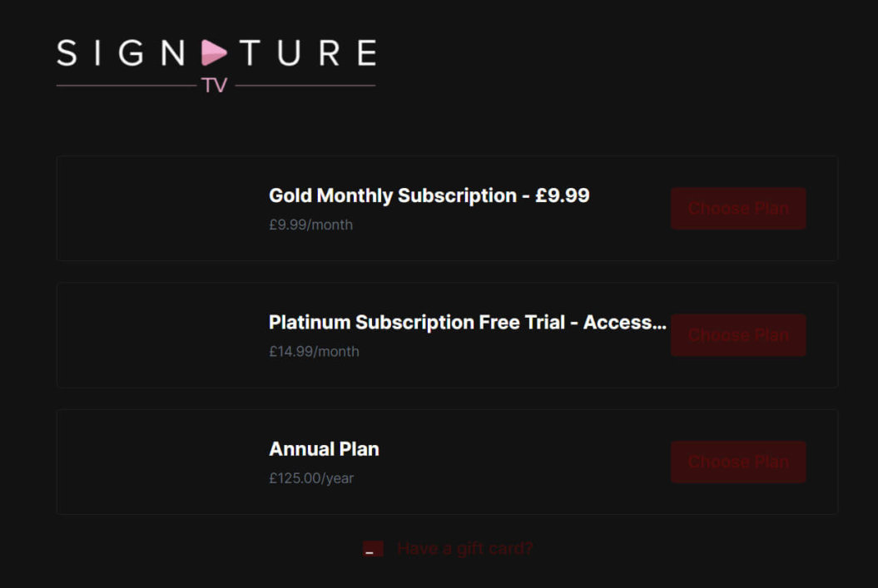Click the line right of the TV text
Screen dimensions: 878x588
tap(305, 86)
